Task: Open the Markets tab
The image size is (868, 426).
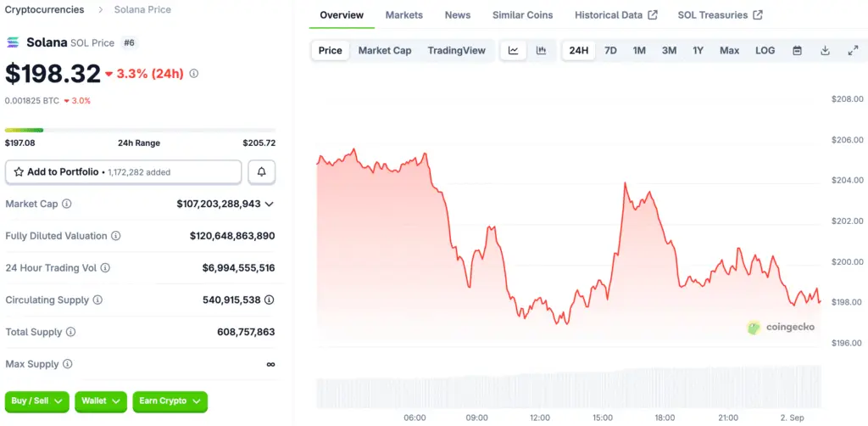Action: (403, 15)
